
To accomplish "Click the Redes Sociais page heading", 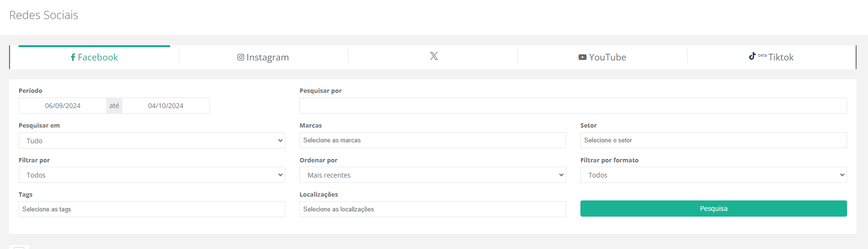I will coord(44,15).
